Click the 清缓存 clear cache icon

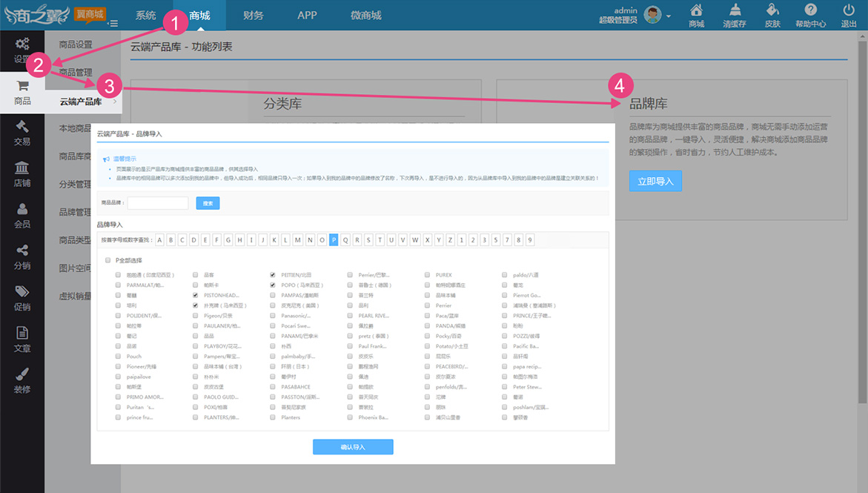pos(735,16)
